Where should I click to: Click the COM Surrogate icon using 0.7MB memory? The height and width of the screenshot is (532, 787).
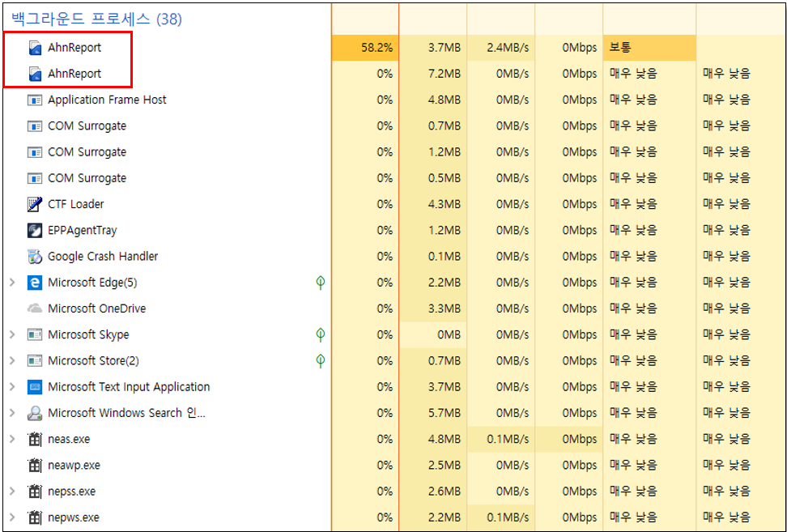pos(35,126)
